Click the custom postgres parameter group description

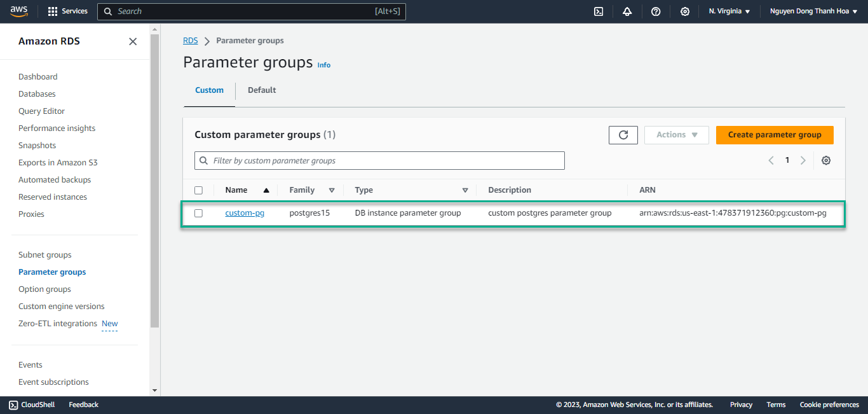pos(550,213)
